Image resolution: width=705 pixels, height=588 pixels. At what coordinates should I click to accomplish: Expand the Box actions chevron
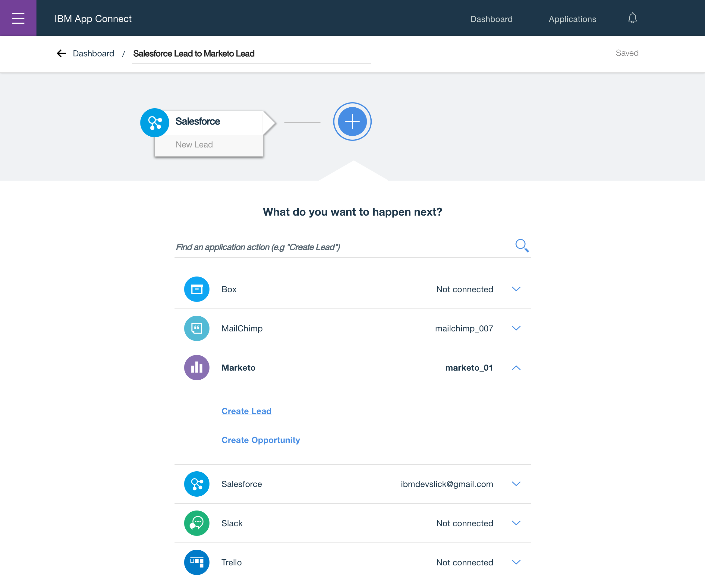point(516,289)
